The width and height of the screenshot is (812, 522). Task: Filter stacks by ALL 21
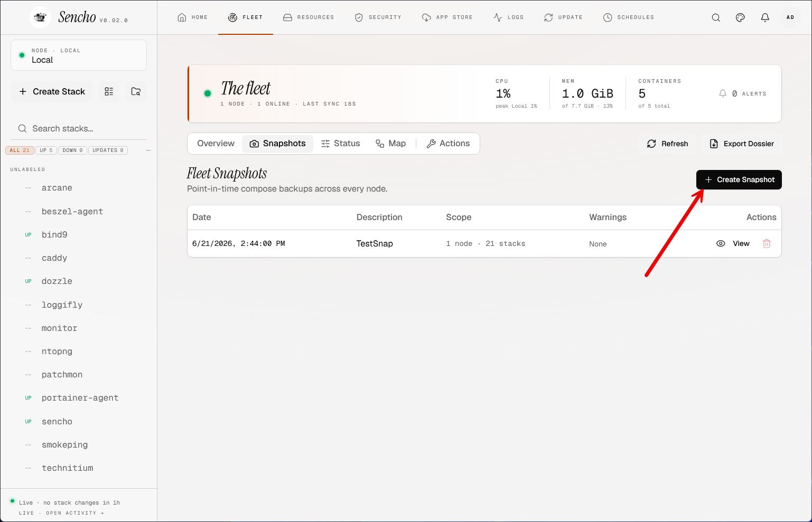(x=20, y=150)
